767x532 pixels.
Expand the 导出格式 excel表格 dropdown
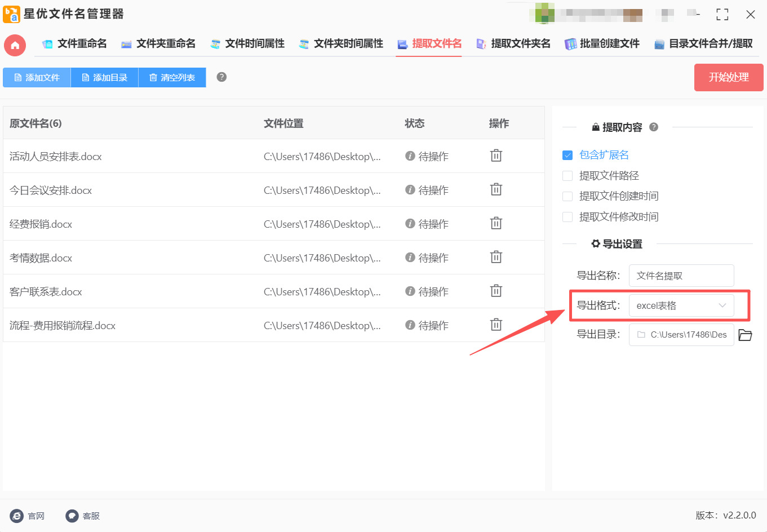pyautogui.click(x=681, y=305)
